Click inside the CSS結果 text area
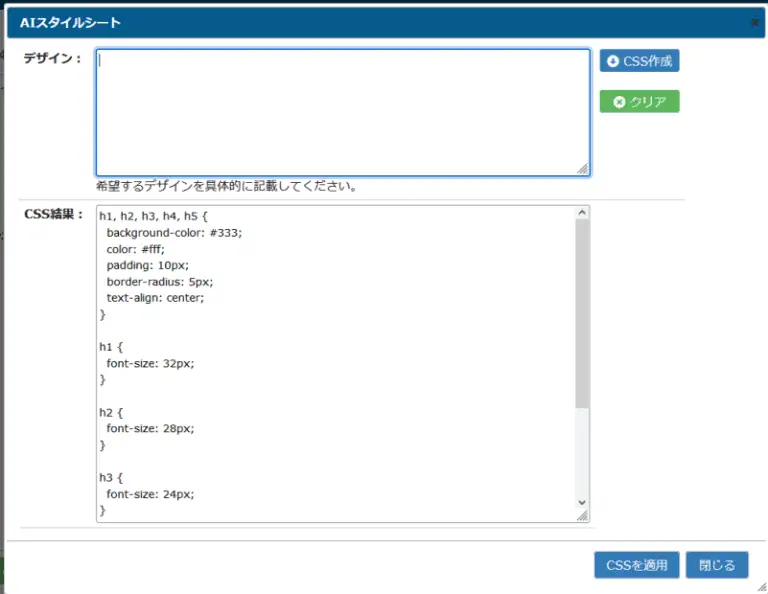 pos(337,364)
